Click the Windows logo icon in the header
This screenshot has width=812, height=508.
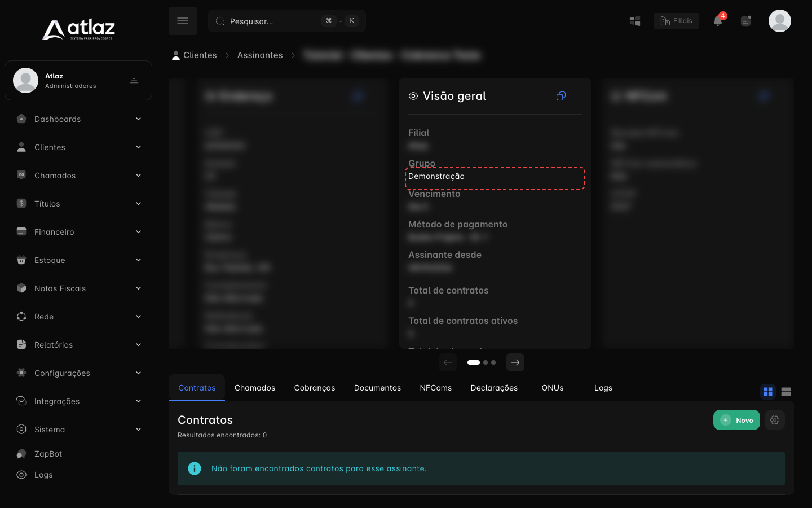pyautogui.click(x=635, y=21)
